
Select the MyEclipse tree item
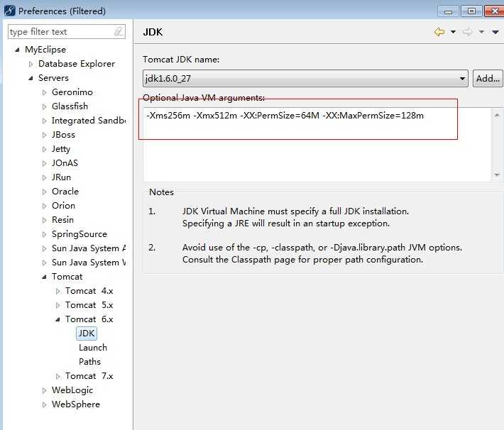click(45, 50)
